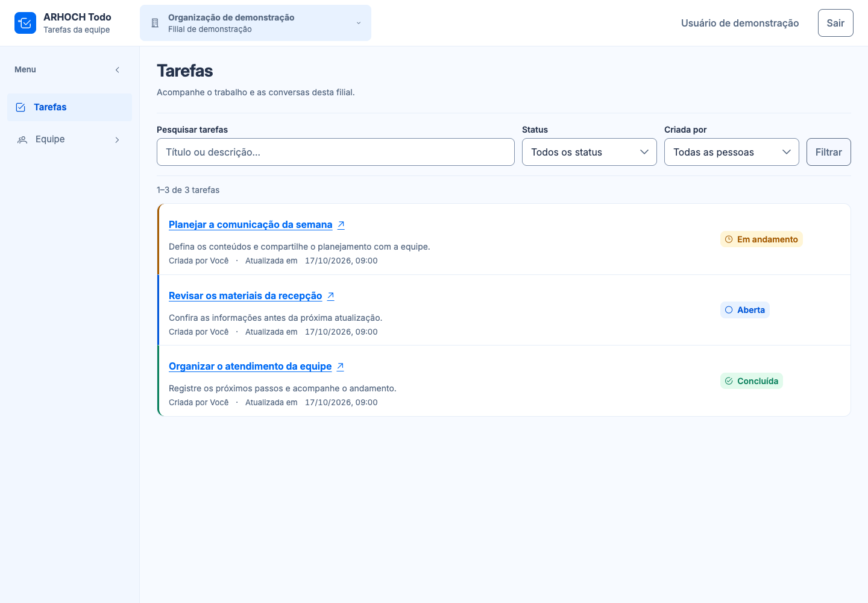Image resolution: width=868 pixels, height=603 pixels.
Task: Open external link icon for Revisar os materiais
Action: pyautogui.click(x=330, y=295)
